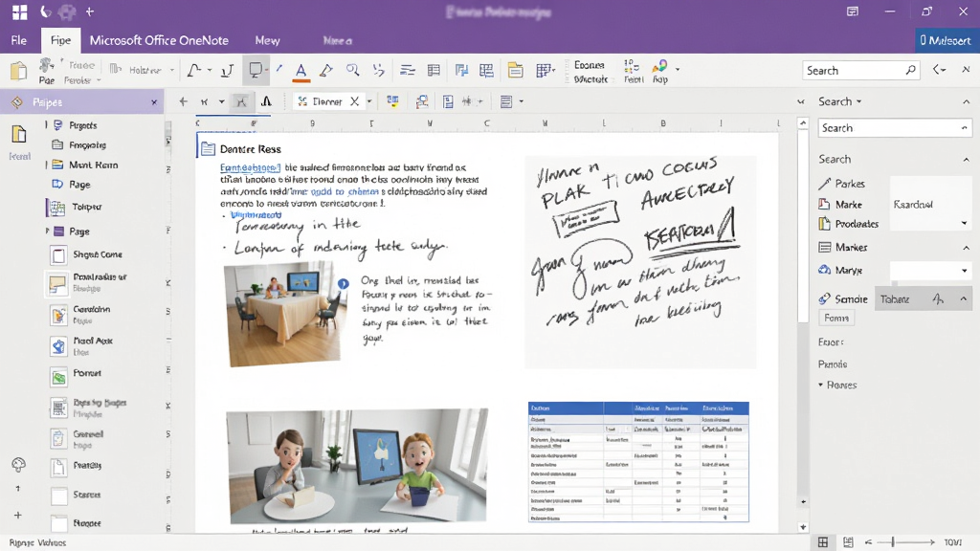
Task: Click the ribbon display icon in title bar
Action: point(853,11)
